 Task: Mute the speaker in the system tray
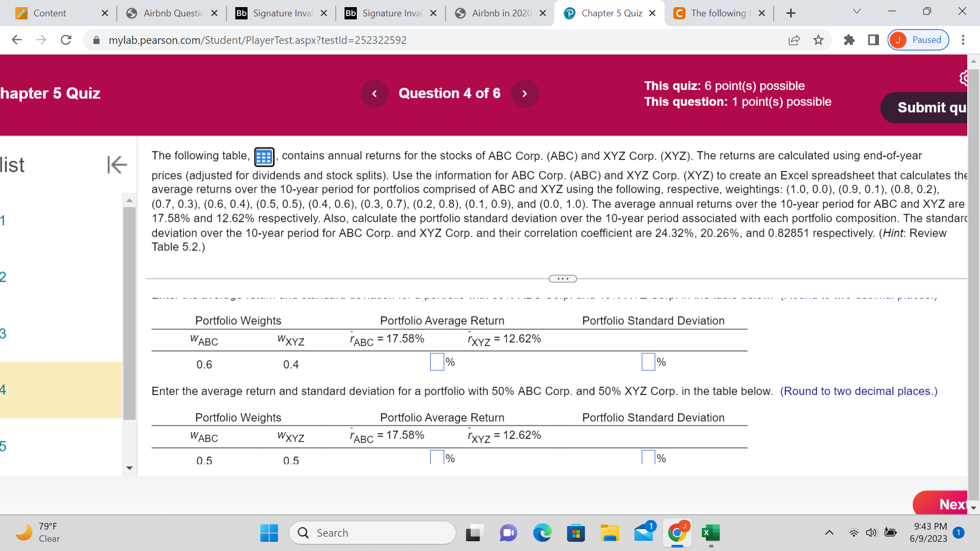coord(871,533)
